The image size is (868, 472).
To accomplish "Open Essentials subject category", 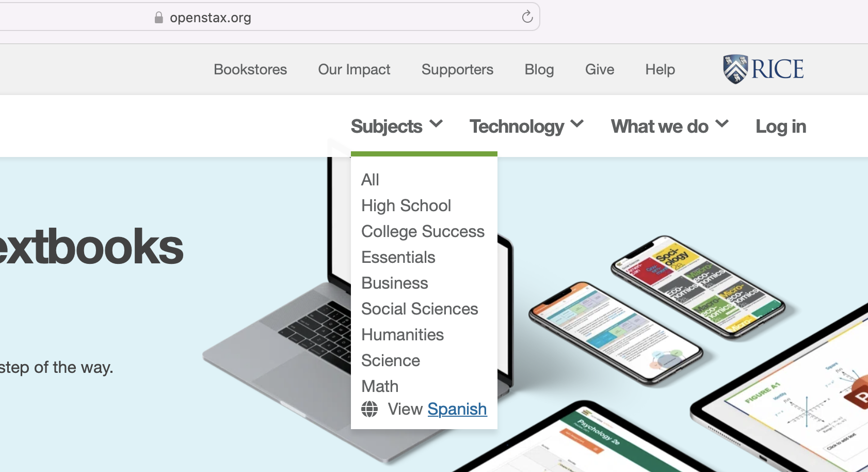I will click(x=398, y=257).
